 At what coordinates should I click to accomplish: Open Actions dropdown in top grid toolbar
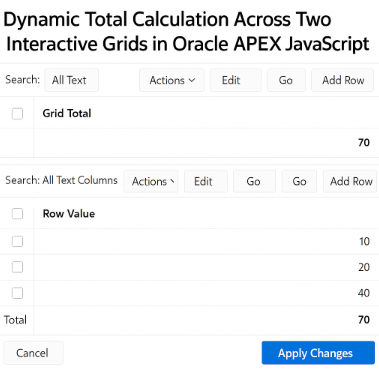click(172, 80)
